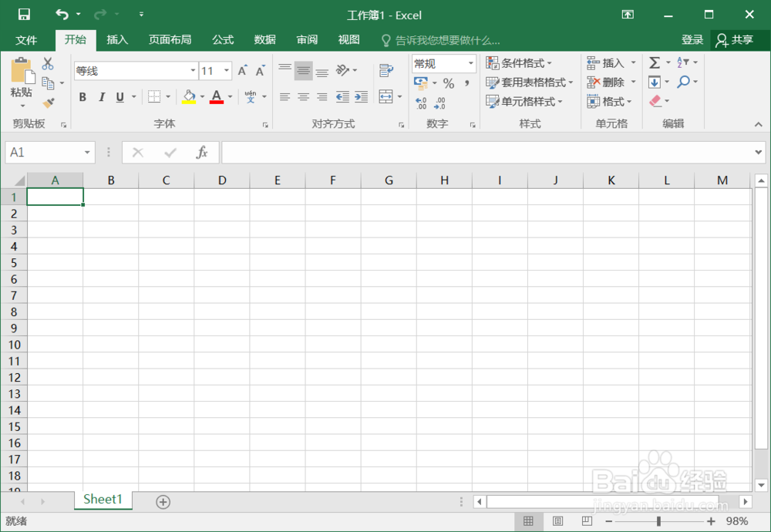The image size is (771, 532).
Task: Toggle align text left
Action: pos(284,97)
